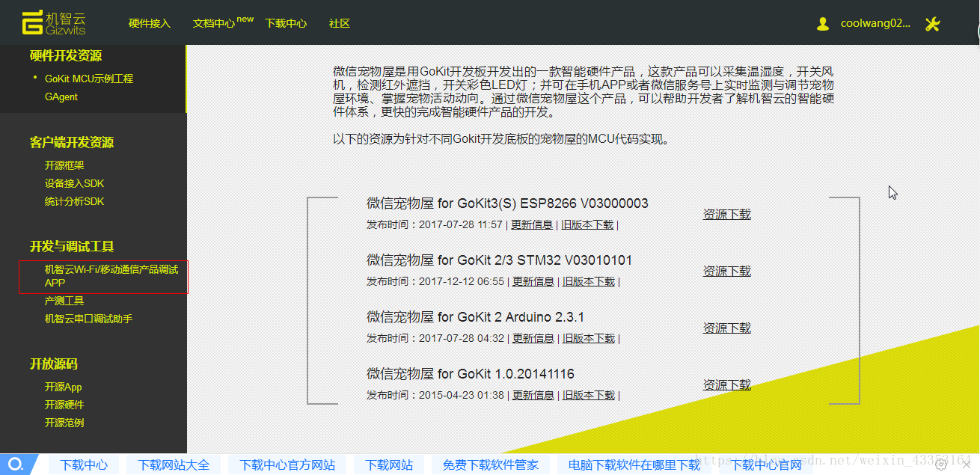Select GoKit MCU示例工程 in sidebar
This screenshot has height=475, width=980.
(89, 79)
